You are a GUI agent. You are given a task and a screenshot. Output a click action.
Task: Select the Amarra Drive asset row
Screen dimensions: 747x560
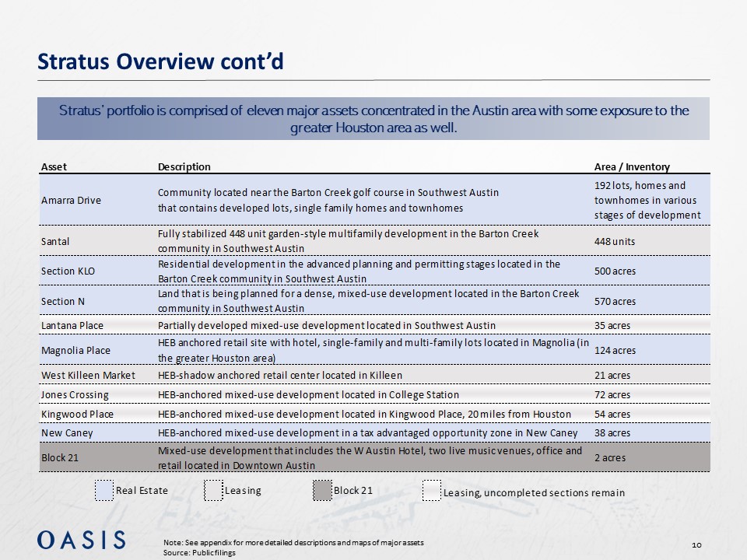point(70,201)
